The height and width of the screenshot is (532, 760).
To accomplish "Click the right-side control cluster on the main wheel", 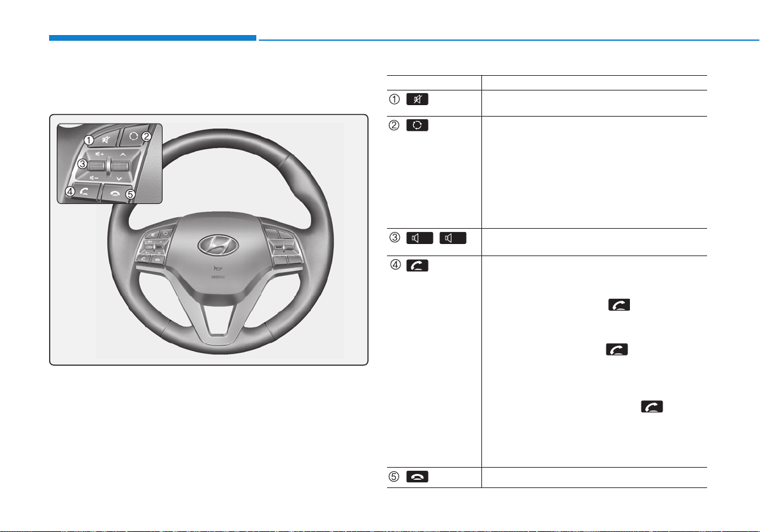I will click(282, 247).
